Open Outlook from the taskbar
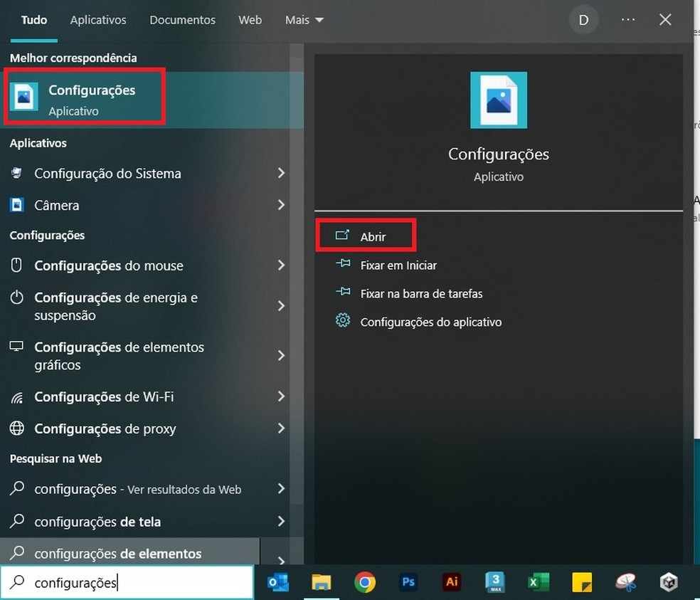The width and height of the screenshot is (700, 600). [x=277, y=583]
